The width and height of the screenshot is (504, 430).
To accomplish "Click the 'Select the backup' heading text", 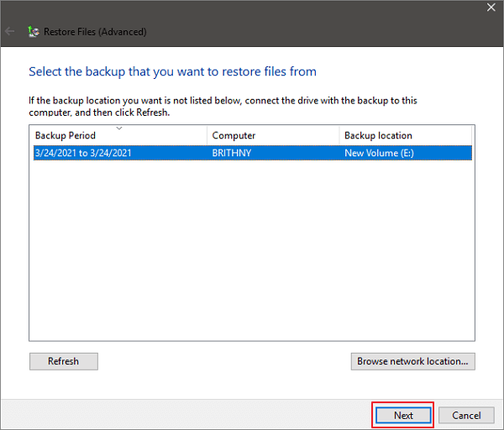I will 172,71.
